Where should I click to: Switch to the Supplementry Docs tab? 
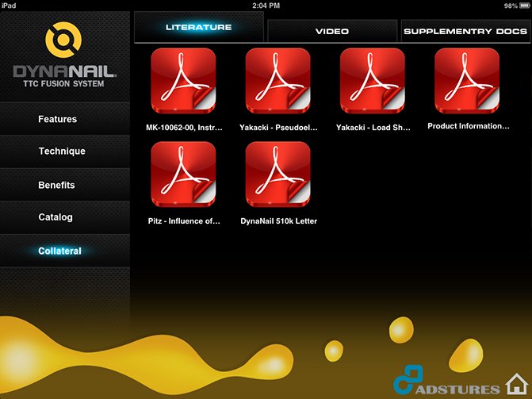click(x=465, y=31)
